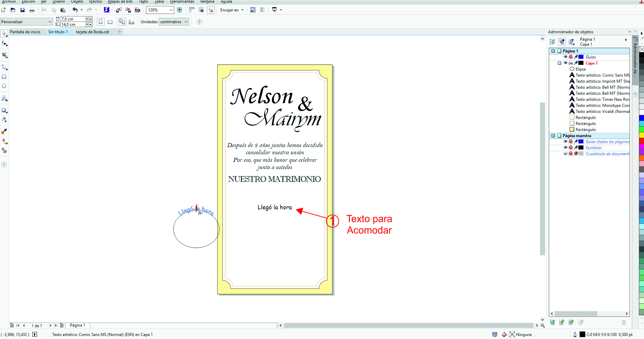Select the Drop Shadow tool
This screenshot has width=644, height=339.
pos(4,110)
